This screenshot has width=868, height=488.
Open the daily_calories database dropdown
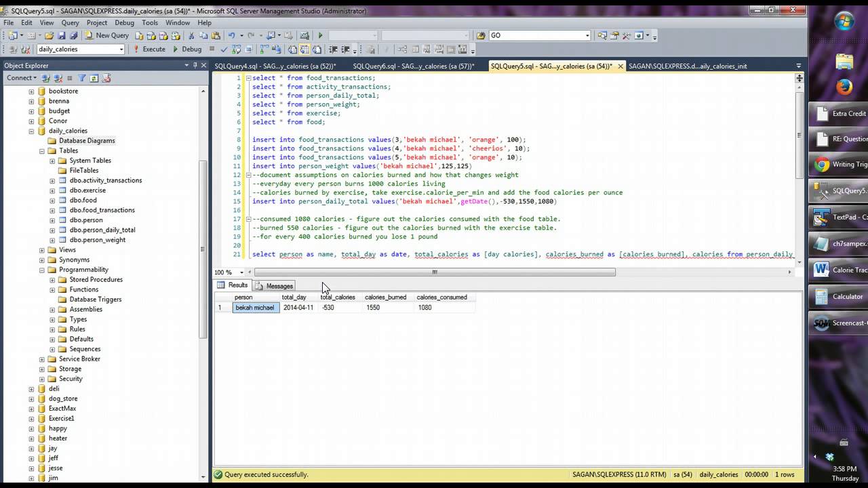coord(121,49)
